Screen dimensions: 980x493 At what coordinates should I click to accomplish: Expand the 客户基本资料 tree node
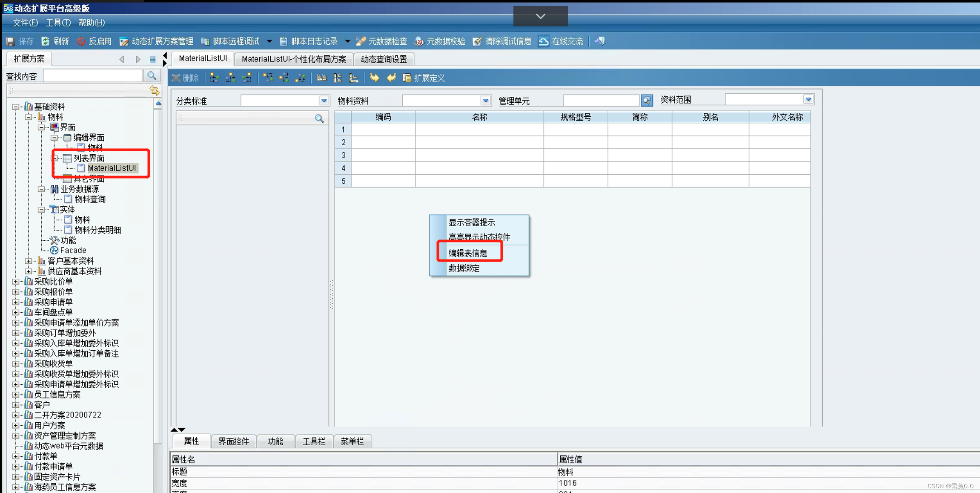click(29, 261)
